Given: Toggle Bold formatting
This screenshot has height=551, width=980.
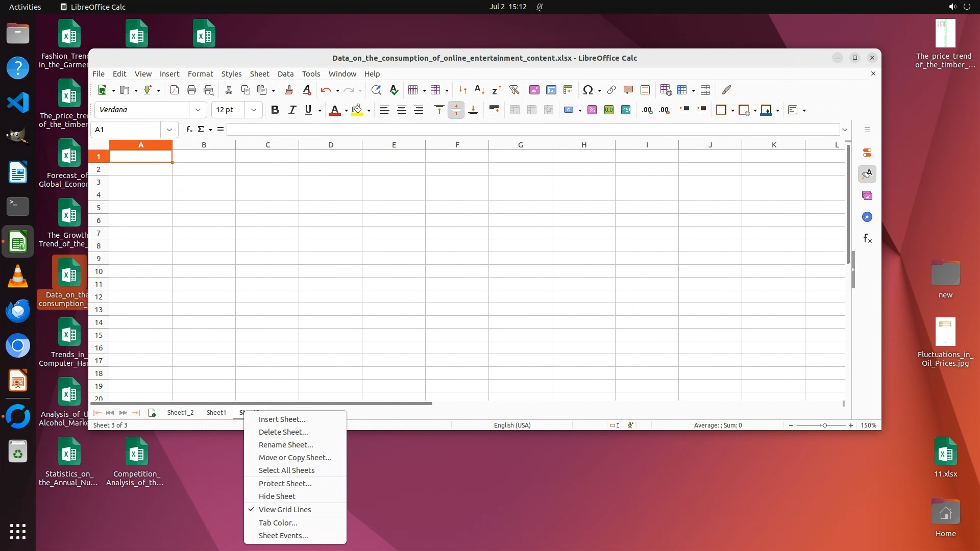Looking at the screenshot, I should (x=275, y=110).
